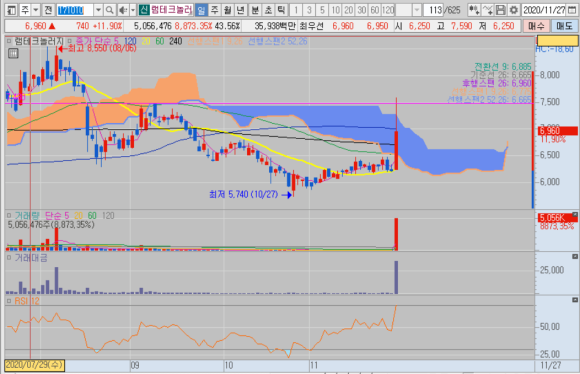This screenshot has height=374, width=580.
Task: Open the chart settings gear icon
Action: 514,10
